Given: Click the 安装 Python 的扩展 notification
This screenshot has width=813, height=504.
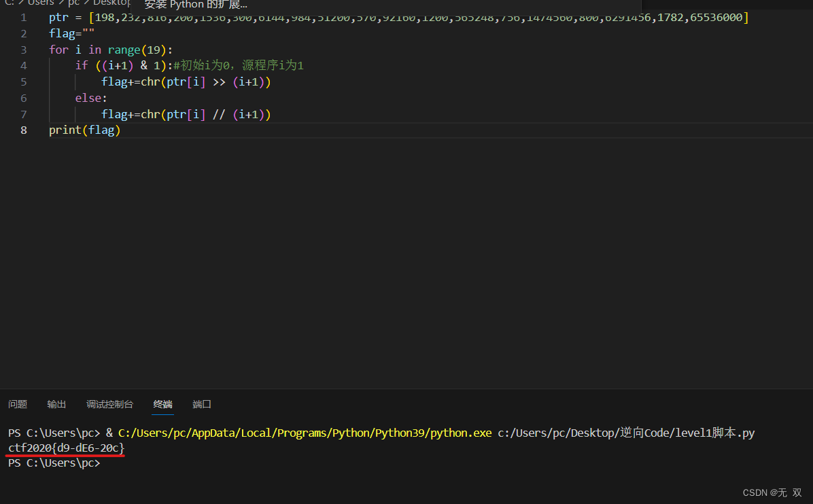Looking at the screenshot, I should pyautogui.click(x=196, y=5).
